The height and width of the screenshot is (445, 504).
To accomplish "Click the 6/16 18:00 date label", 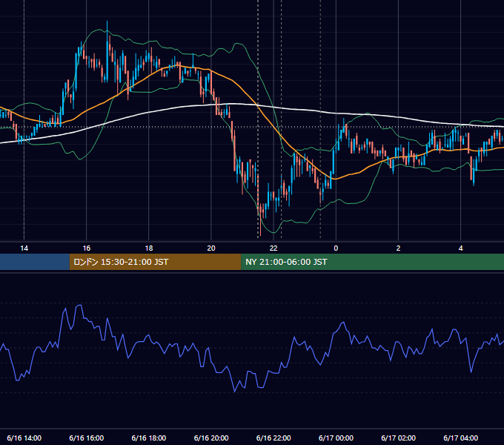I will click(149, 438).
